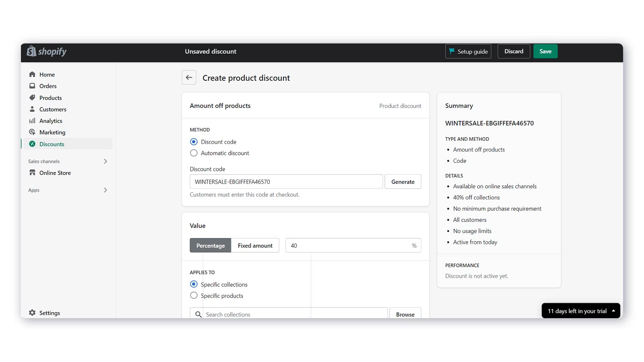Click 'All customers' summary line

coord(470,220)
